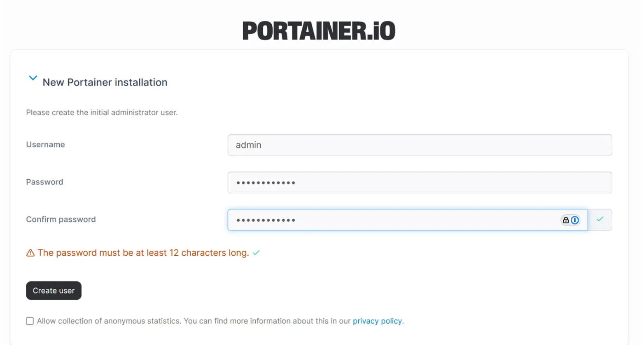Click the 1Password extension icon in confirm password field

[x=575, y=220]
